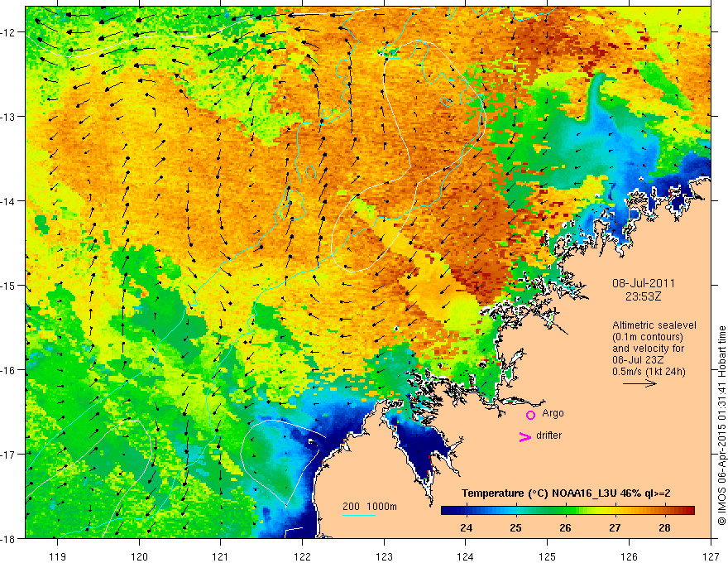728x563 pixels.
Task: Click longitude axis label 119
Action: 58,556
